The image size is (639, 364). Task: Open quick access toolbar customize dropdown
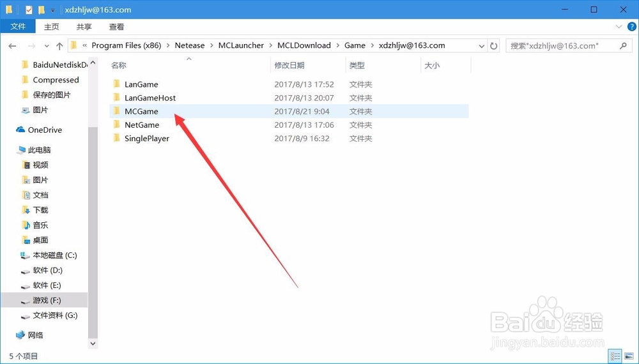pyautogui.click(x=52, y=10)
